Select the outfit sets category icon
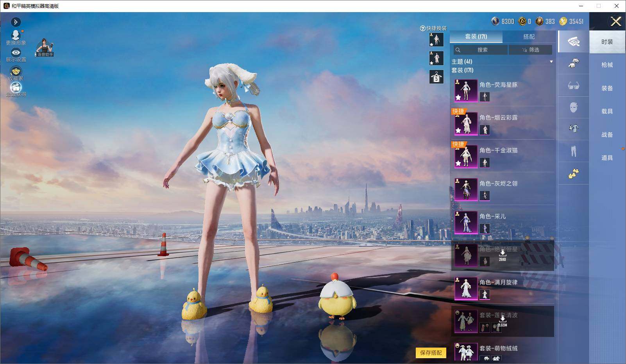The height and width of the screenshot is (364, 626). tap(573, 41)
